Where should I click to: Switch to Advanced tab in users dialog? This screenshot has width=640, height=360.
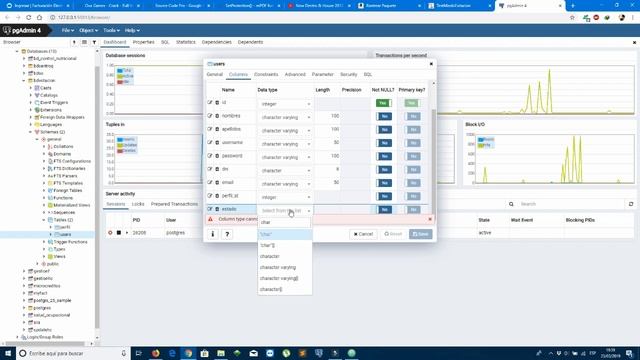coord(295,74)
